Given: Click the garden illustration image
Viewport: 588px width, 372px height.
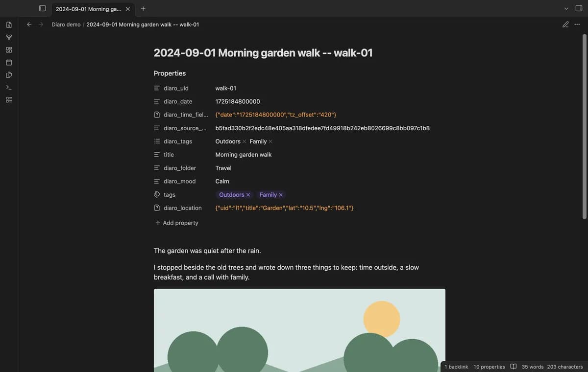Looking at the screenshot, I should tap(299, 330).
